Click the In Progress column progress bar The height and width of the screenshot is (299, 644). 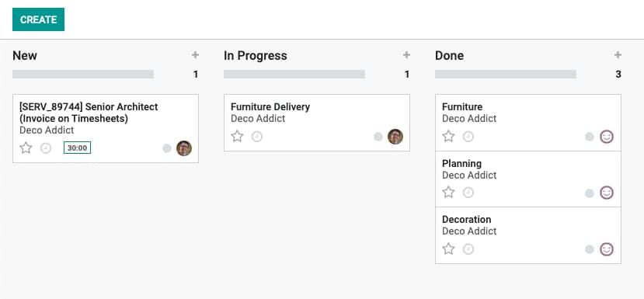tap(294, 75)
